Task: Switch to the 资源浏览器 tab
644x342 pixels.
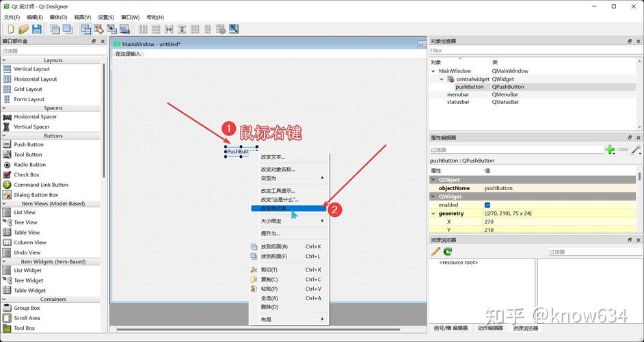Action: [x=525, y=328]
